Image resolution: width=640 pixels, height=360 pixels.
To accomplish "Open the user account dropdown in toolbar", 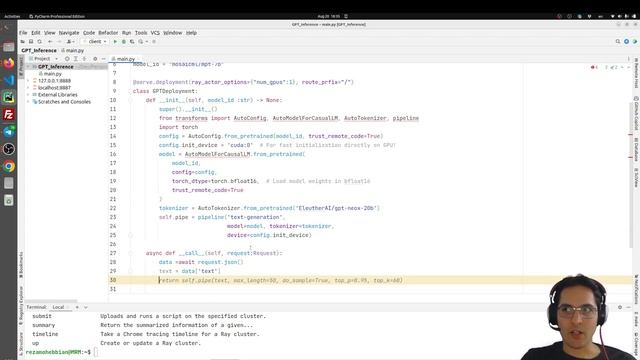I will 70,42.
